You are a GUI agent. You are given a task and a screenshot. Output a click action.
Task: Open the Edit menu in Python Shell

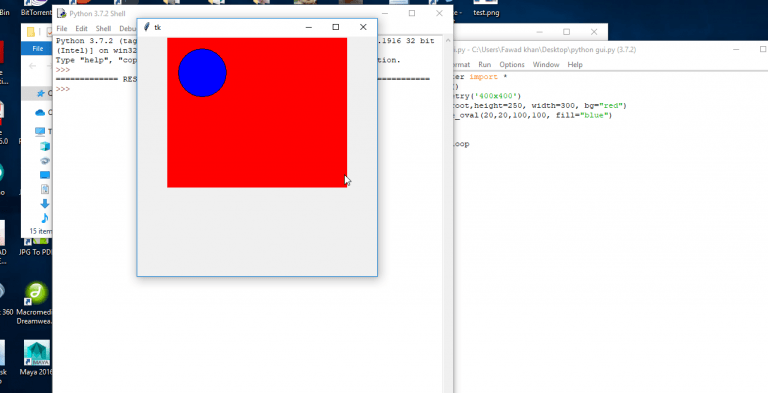point(81,29)
